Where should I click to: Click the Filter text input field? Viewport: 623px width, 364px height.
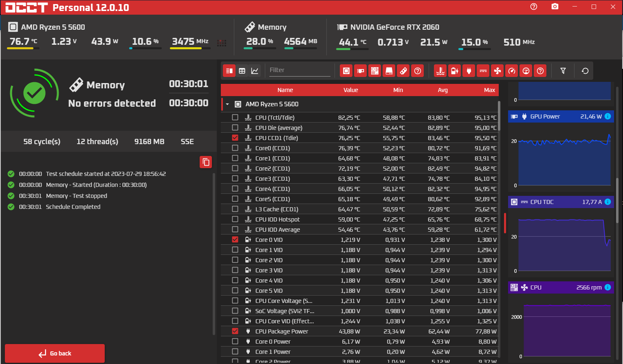(x=299, y=70)
